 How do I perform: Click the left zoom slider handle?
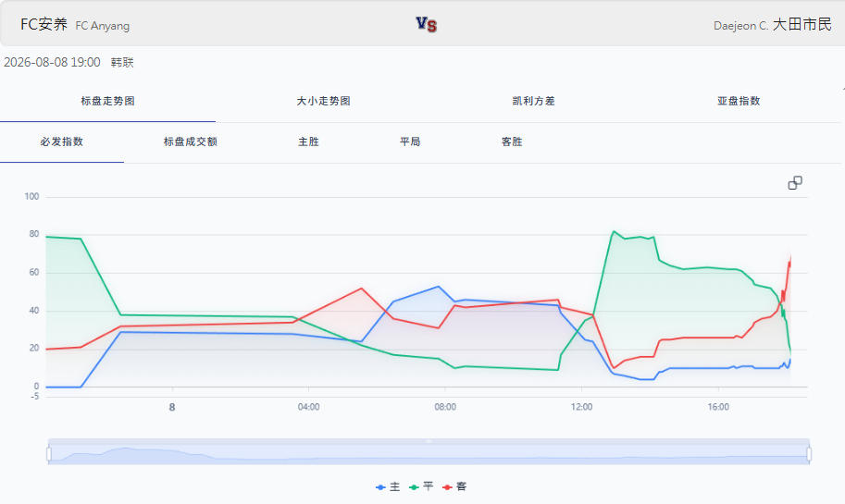pos(49,454)
